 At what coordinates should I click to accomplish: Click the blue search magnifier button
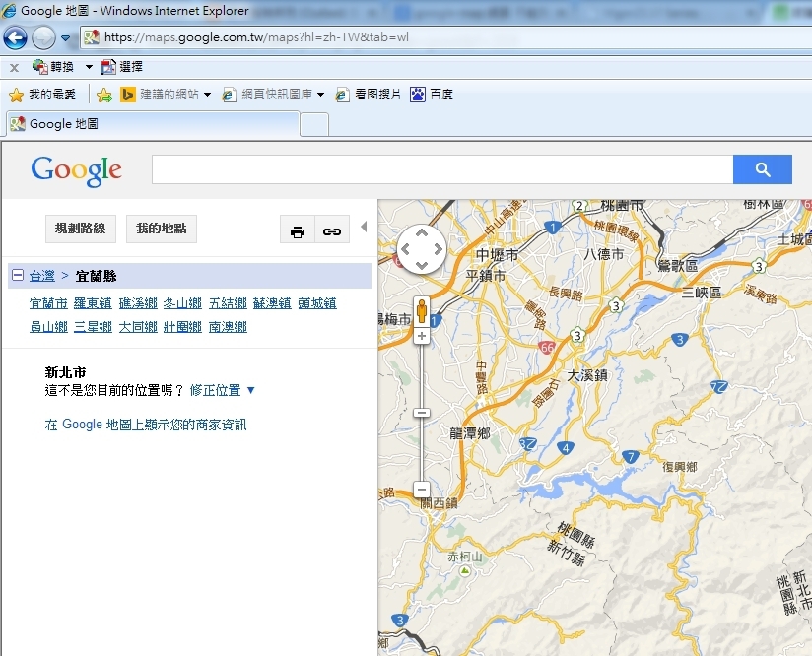[763, 169]
